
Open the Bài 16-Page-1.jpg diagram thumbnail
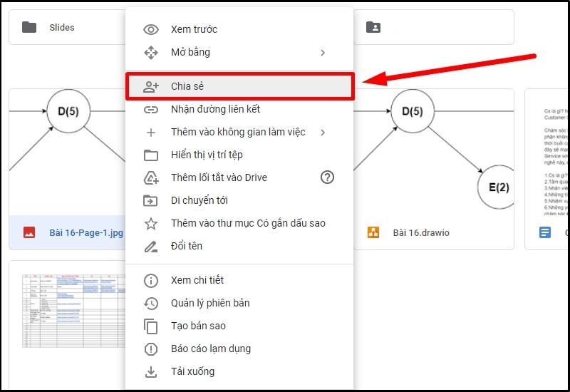[x=67, y=152]
